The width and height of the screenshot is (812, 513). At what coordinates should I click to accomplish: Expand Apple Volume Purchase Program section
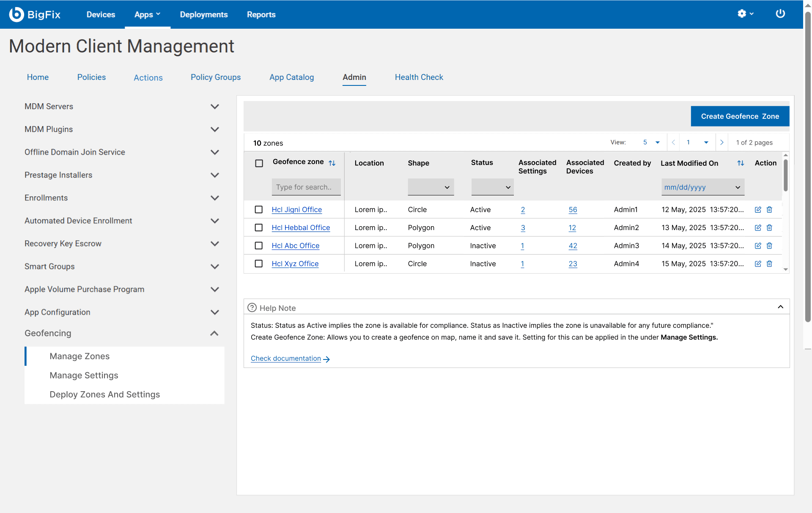[x=215, y=289]
